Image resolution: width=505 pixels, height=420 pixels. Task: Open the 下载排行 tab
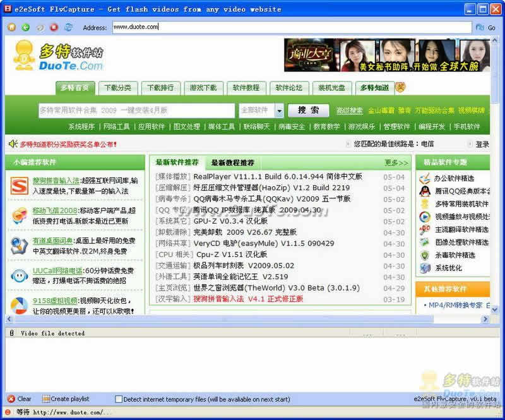point(160,88)
